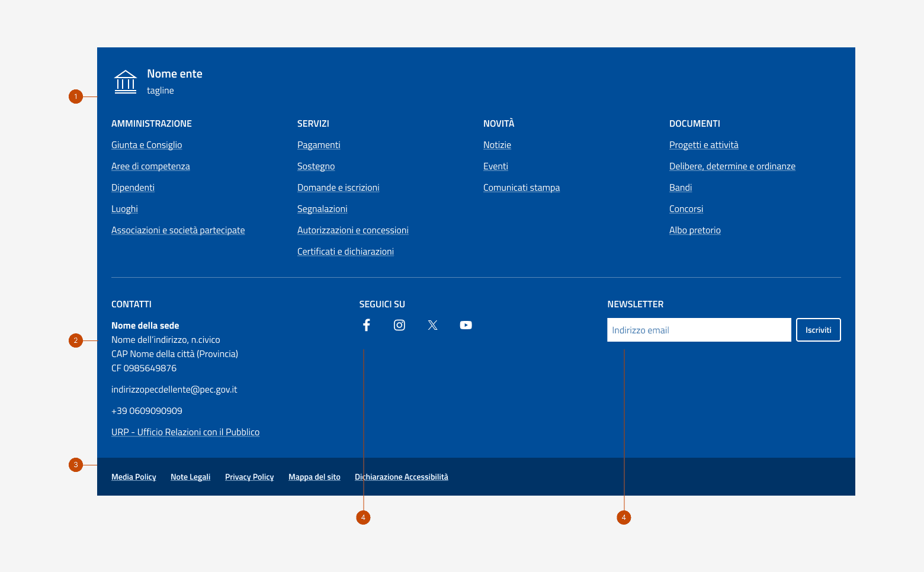Click the Iscriviti newsletter button
924x572 pixels.
tap(818, 330)
